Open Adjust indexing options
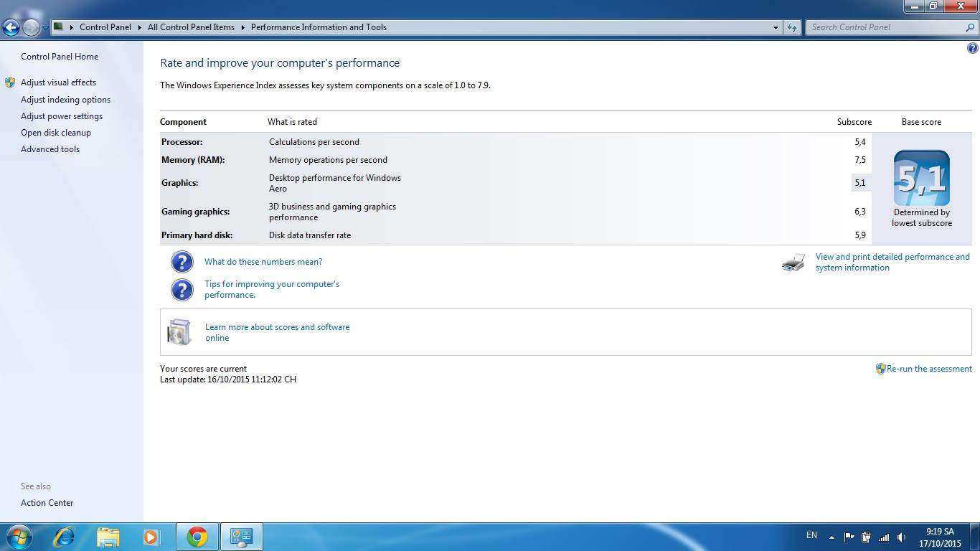 pyautogui.click(x=65, y=100)
